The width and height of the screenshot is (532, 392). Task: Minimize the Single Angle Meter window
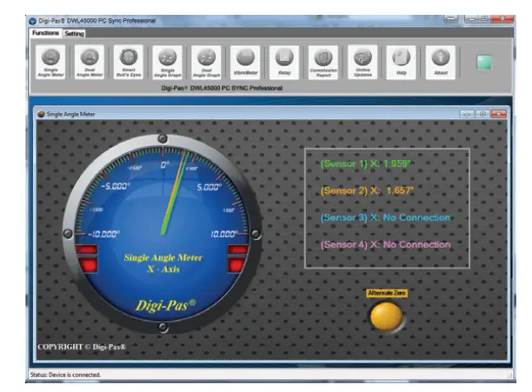[467, 114]
